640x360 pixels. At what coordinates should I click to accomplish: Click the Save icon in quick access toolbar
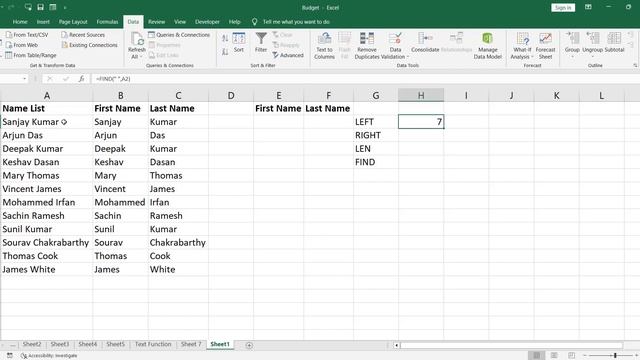(x=40, y=7)
